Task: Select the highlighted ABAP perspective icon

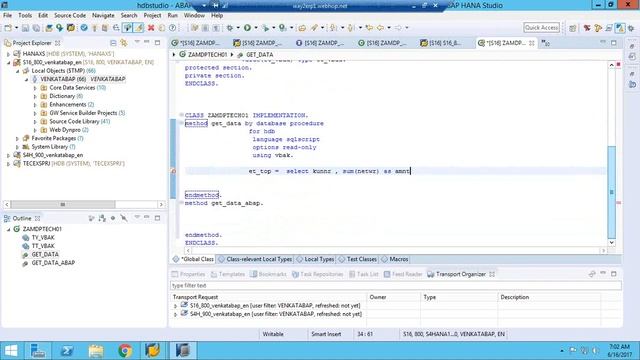Action: pos(620,28)
